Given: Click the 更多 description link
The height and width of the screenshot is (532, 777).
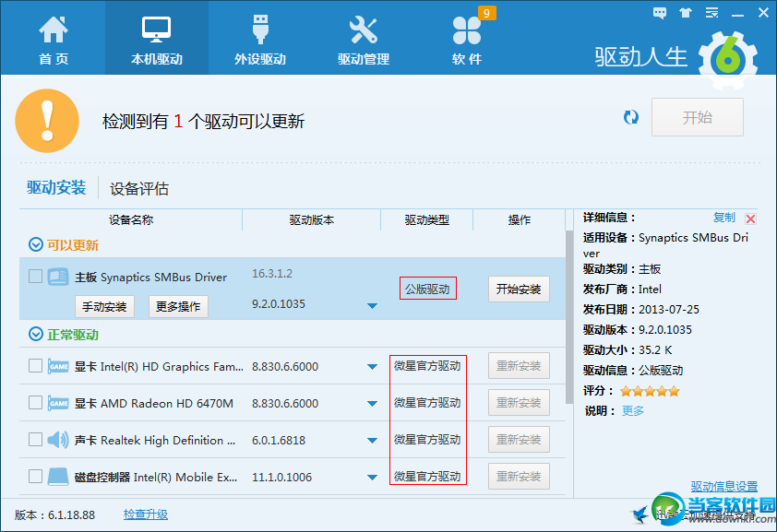Looking at the screenshot, I should [x=633, y=410].
